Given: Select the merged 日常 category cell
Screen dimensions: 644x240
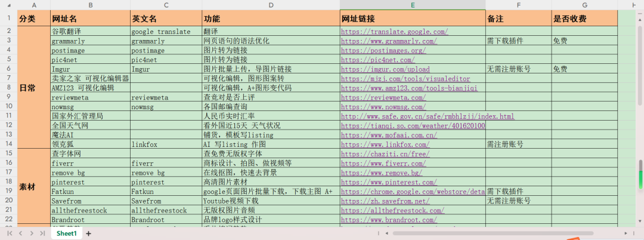Looking at the screenshot, I should 33,88.
